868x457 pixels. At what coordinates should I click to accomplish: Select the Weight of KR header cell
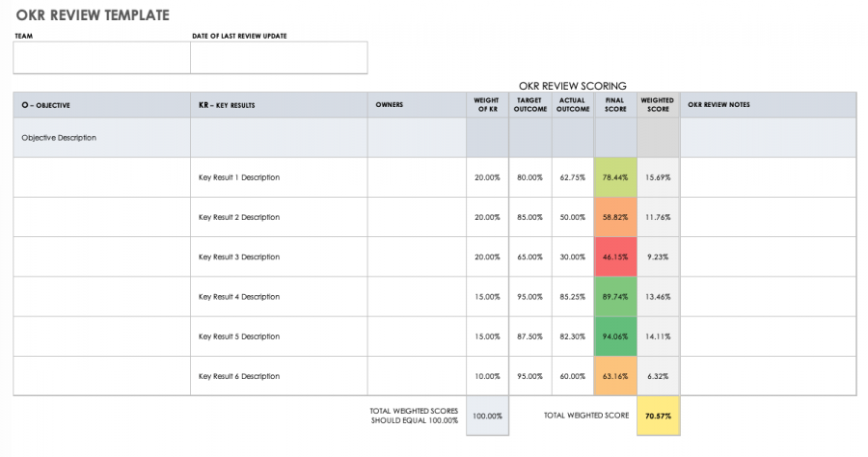click(x=487, y=105)
